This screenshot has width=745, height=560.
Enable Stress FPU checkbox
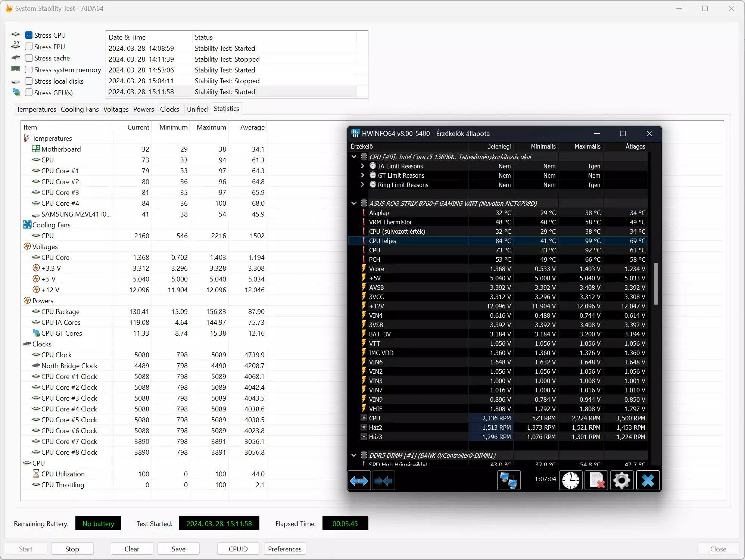pyautogui.click(x=29, y=47)
